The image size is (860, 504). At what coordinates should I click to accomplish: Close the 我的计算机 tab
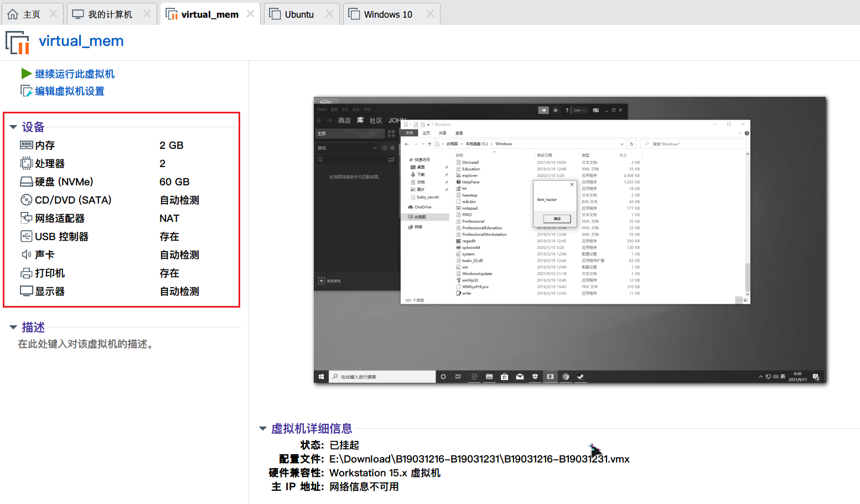point(147,14)
